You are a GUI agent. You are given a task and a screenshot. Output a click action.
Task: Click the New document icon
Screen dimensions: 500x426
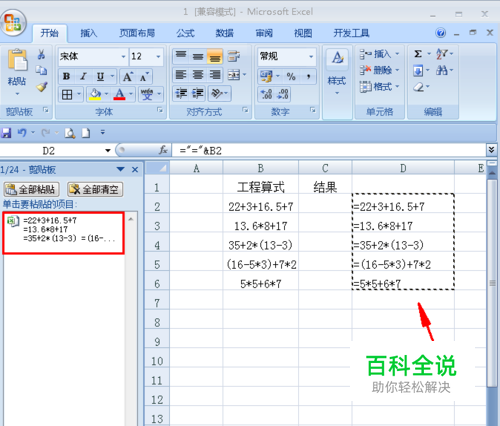(86, 133)
